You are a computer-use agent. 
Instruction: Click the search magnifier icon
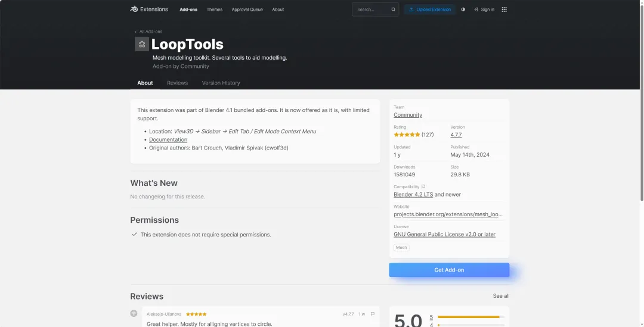(393, 10)
